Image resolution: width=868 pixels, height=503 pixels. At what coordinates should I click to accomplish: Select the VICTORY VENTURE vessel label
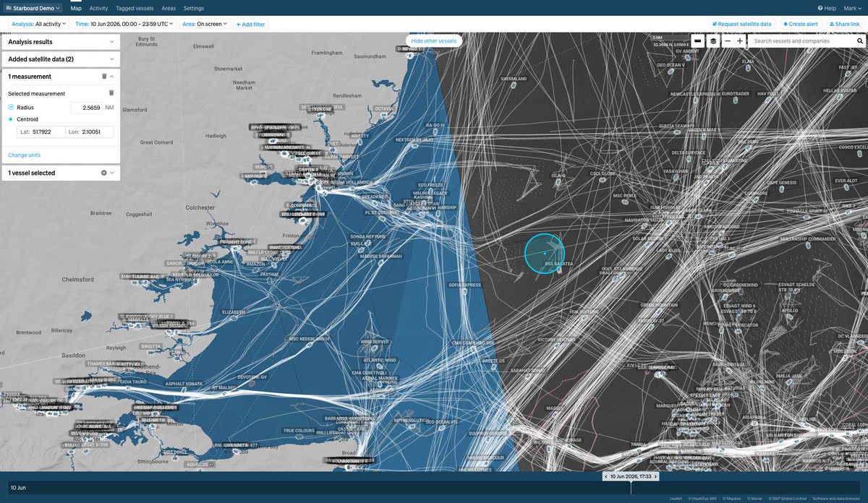coord(556,339)
